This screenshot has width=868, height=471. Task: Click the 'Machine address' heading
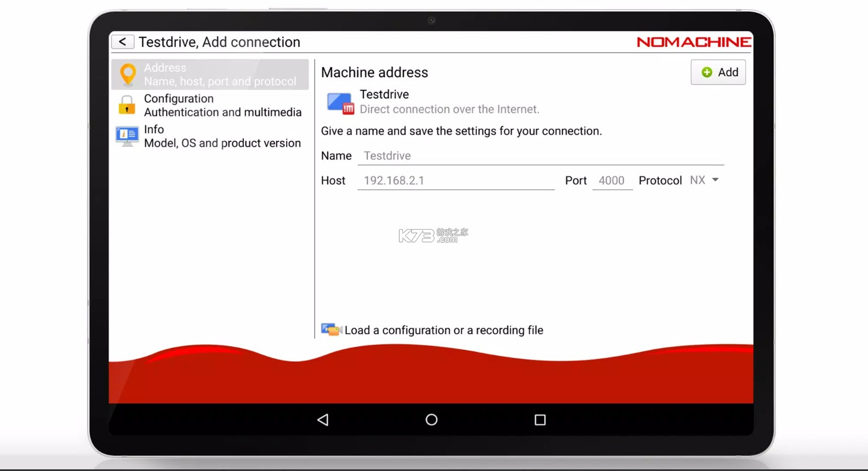click(375, 72)
